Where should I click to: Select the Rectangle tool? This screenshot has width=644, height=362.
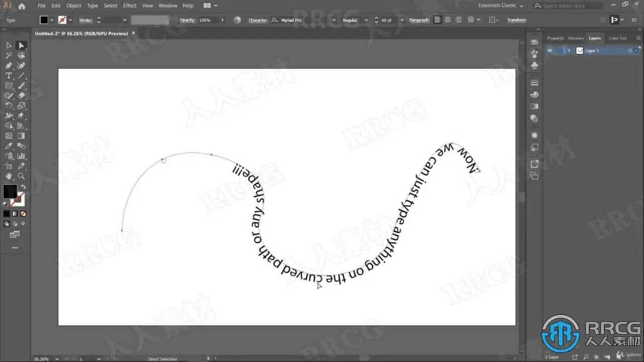(9, 86)
